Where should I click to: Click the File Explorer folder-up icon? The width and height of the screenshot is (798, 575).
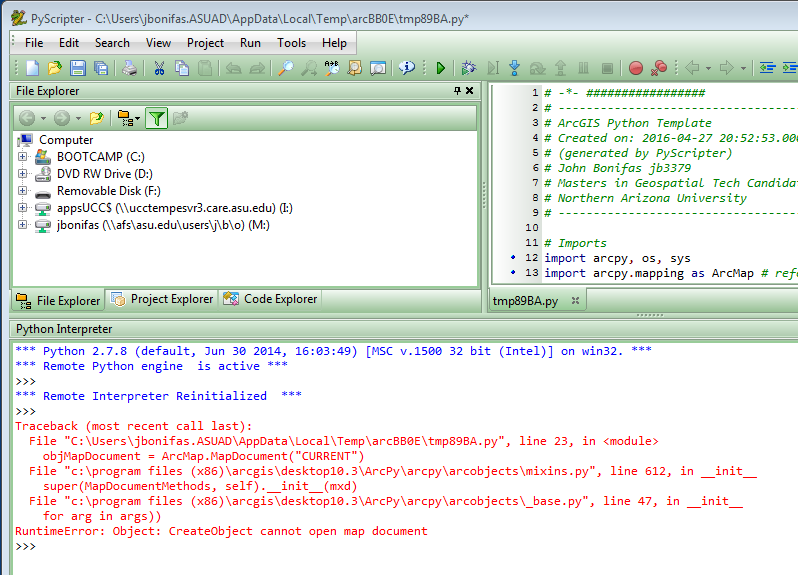pyautogui.click(x=96, y=118)
